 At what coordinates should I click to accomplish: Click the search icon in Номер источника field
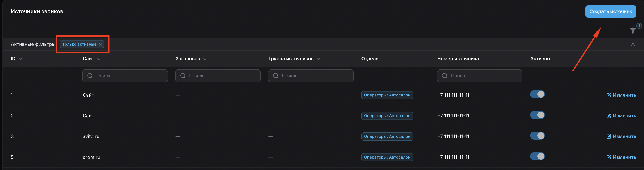(444, 76)
